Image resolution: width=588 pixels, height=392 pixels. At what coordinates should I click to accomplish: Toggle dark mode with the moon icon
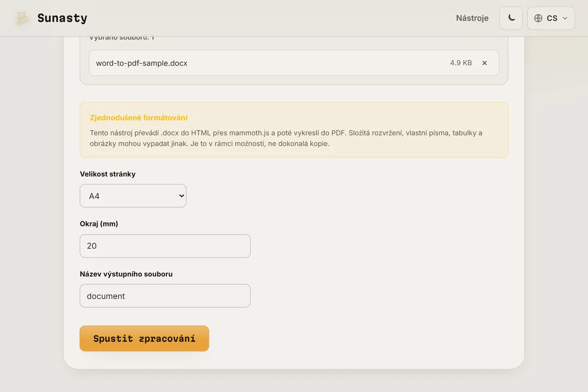pos(510,18)
